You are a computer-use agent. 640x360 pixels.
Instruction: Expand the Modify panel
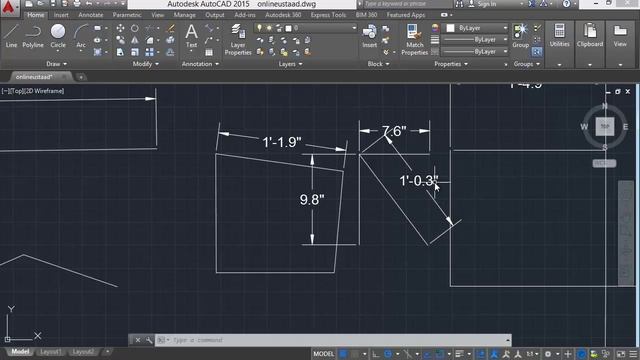(x=146, y=64)
